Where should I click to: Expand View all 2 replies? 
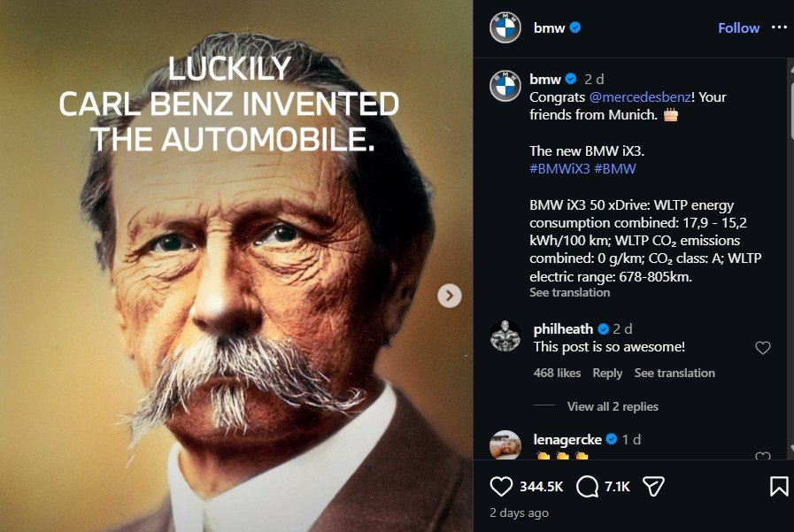click(x=613, y=406)
